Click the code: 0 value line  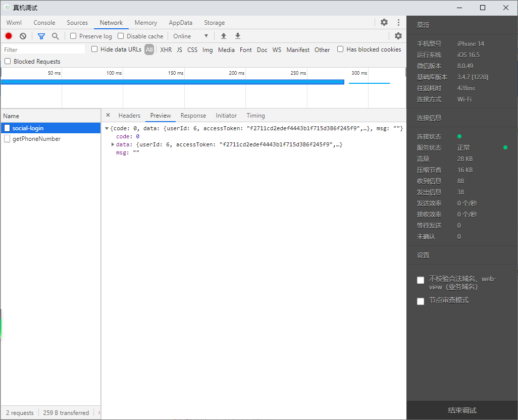click(x=128, y=136)
